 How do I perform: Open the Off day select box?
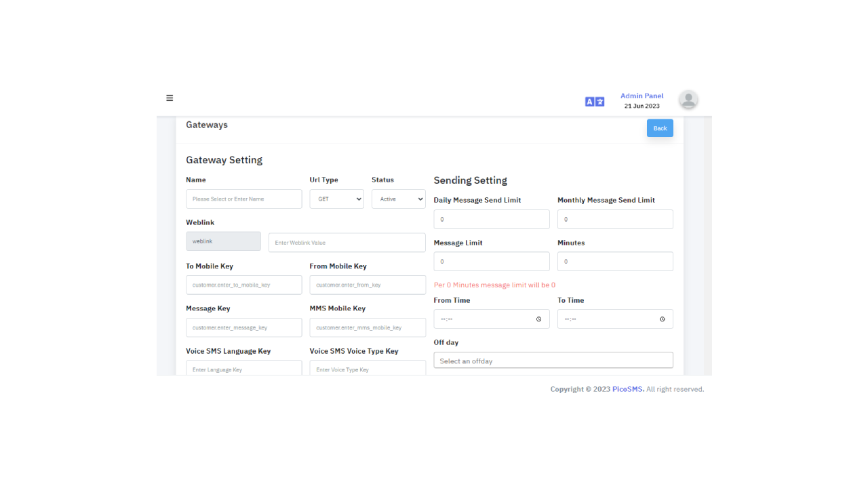click(x=553, y=361)
